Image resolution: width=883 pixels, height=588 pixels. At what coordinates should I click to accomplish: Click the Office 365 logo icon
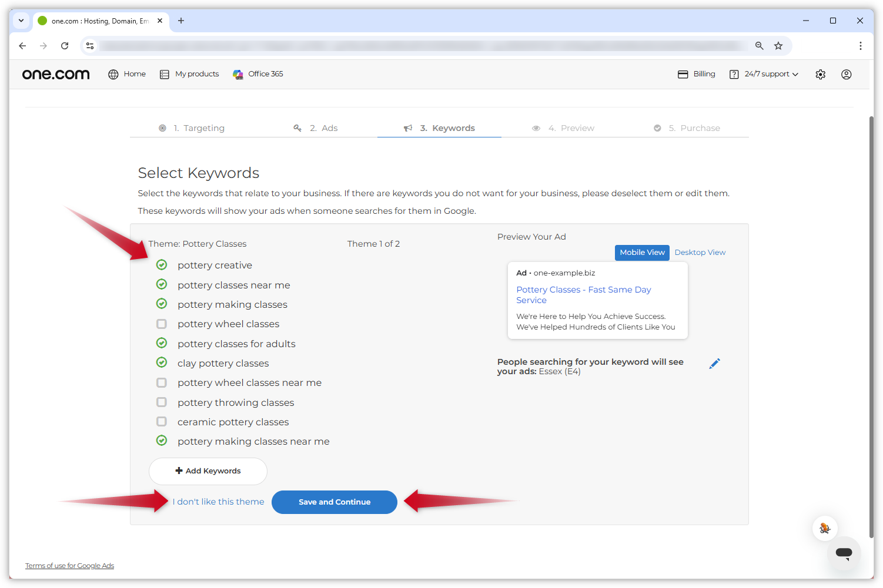238,75
